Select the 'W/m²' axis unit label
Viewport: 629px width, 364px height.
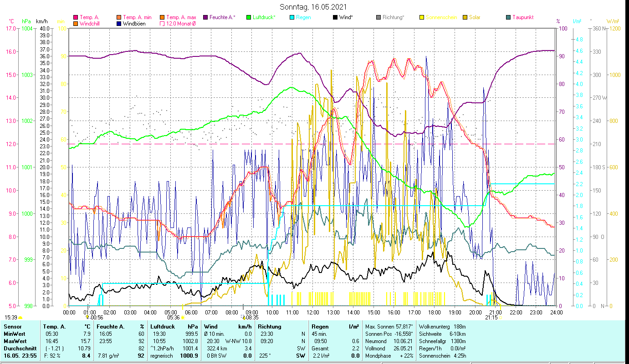[613, 21]
